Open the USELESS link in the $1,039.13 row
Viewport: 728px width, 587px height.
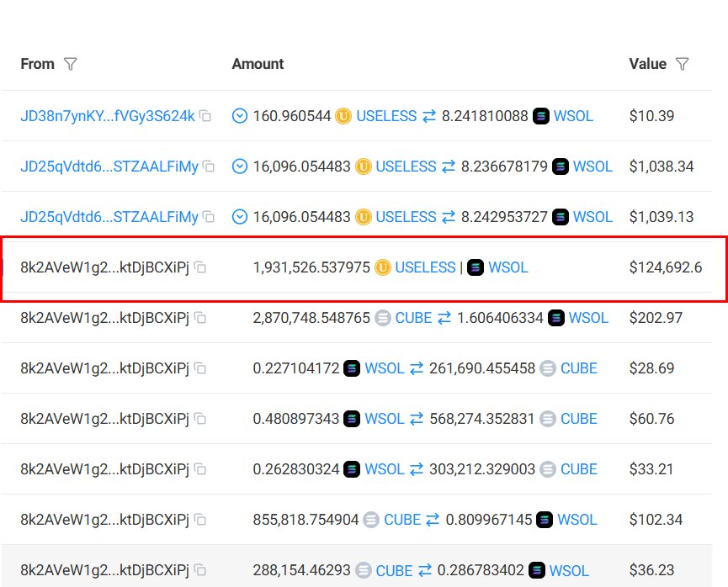pos(407,217)
